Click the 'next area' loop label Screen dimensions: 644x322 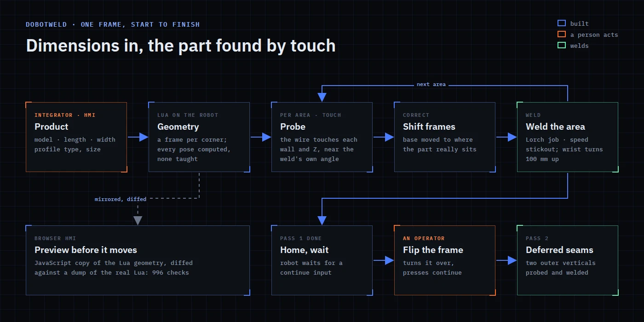point(431,85)
